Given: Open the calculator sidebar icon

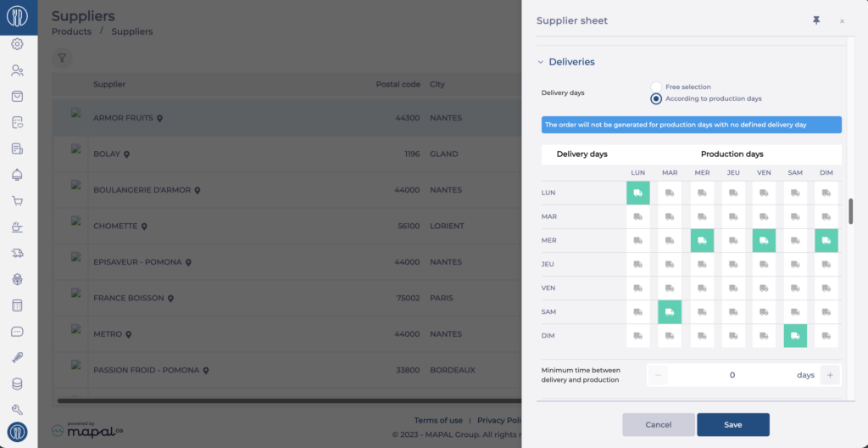Looking at the screenshot, I should 17,305.
